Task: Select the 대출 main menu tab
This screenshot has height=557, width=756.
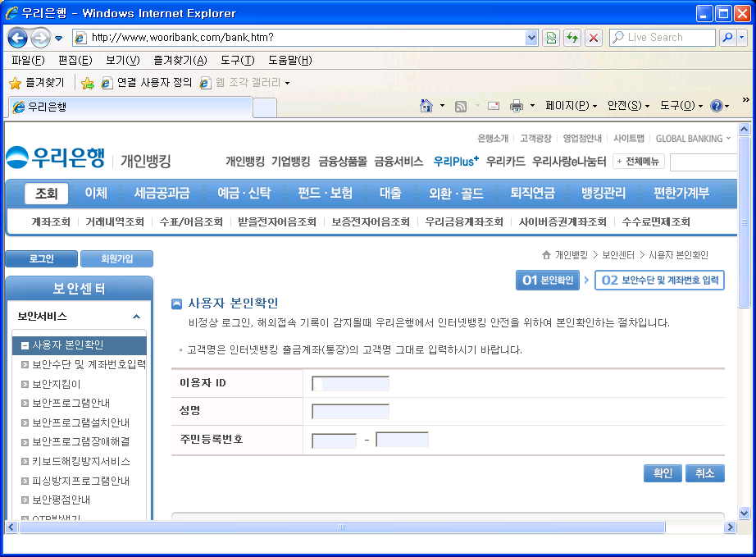Action: pos(390,194)
